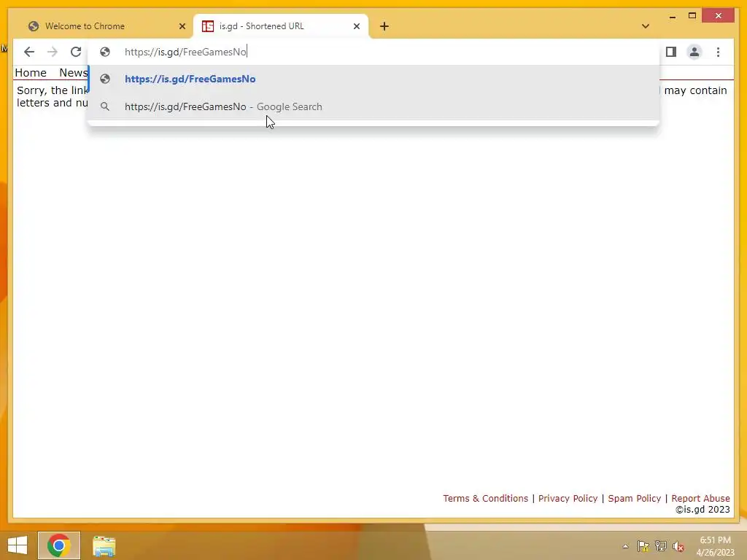Viewport: 747px width, 560px height.
Task: Open the Home link on is.gd page
Action: (x=31, y=73)
